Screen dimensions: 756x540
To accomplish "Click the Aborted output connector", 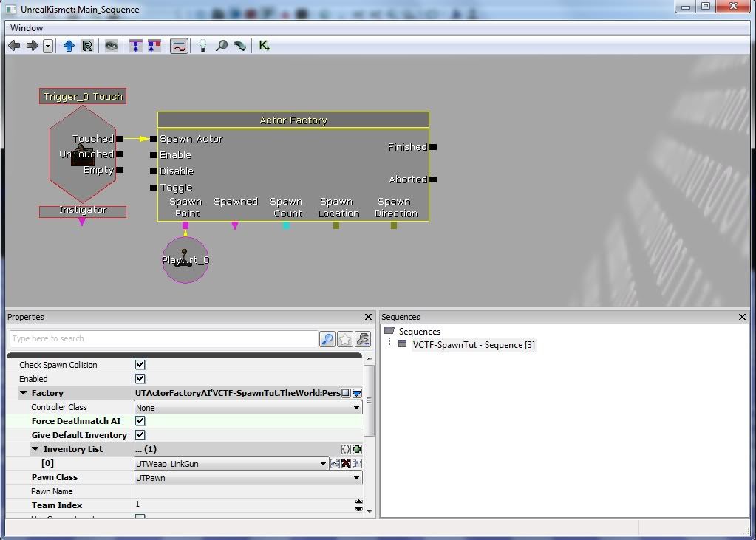I will pos(433,180).
